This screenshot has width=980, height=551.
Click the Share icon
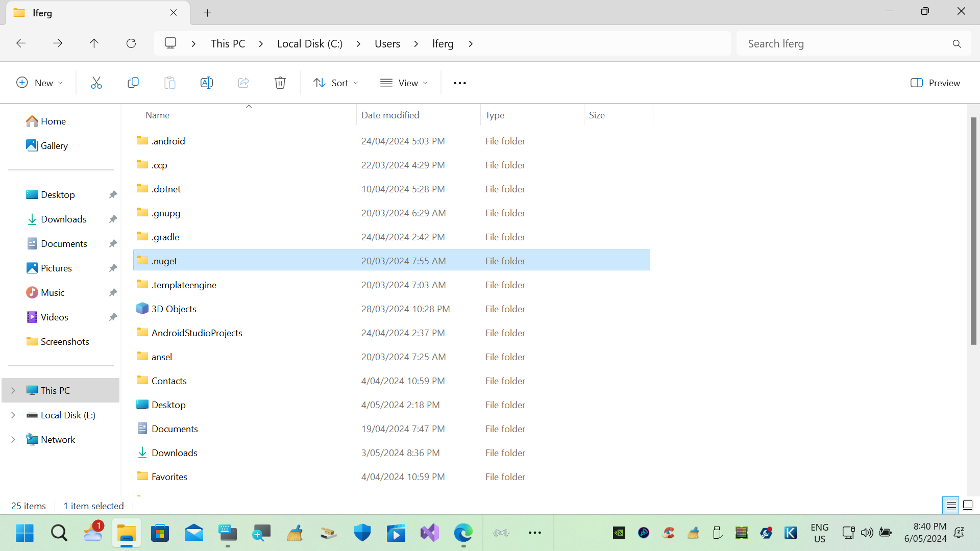pos(243,82)
